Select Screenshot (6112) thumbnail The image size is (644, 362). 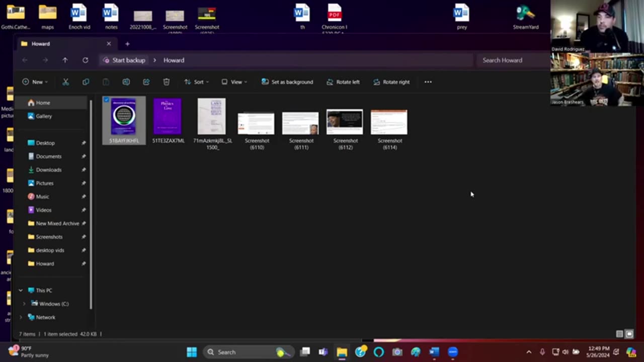tap(345, 122)
